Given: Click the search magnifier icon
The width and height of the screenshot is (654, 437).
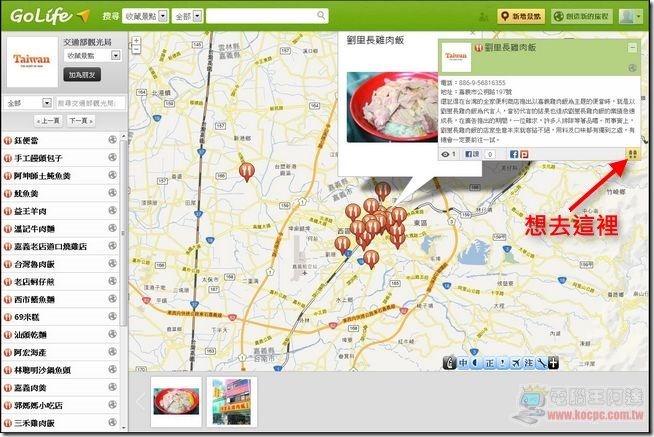Looking at the screenshot, I should coord(321,15).
